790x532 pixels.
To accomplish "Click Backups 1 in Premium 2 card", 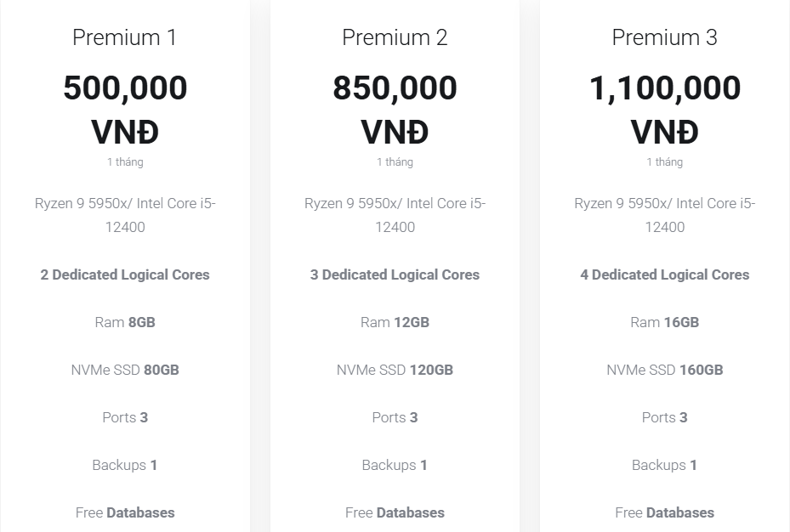I will (395, 465).
